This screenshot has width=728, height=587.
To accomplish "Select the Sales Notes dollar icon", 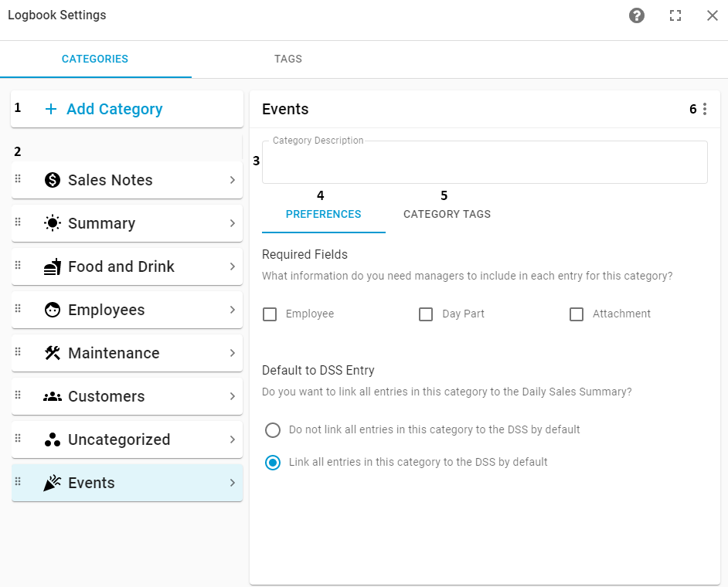I will click(52, 179).
